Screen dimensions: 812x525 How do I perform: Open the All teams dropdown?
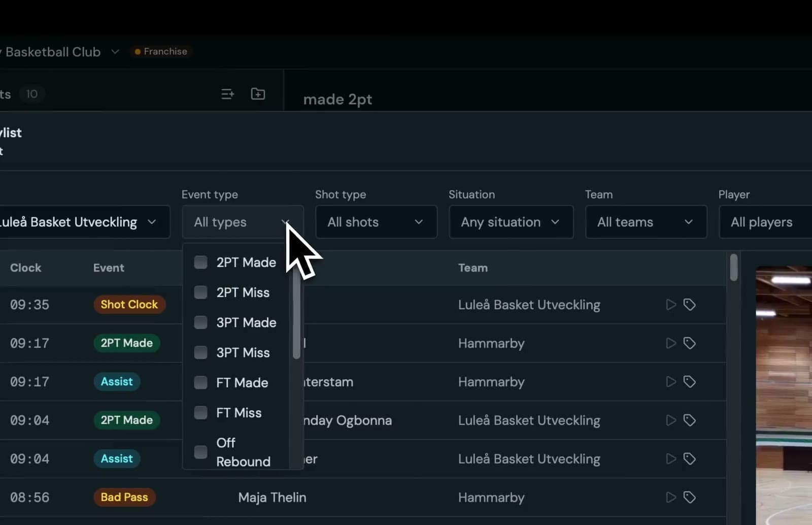(x=646, y=222)
